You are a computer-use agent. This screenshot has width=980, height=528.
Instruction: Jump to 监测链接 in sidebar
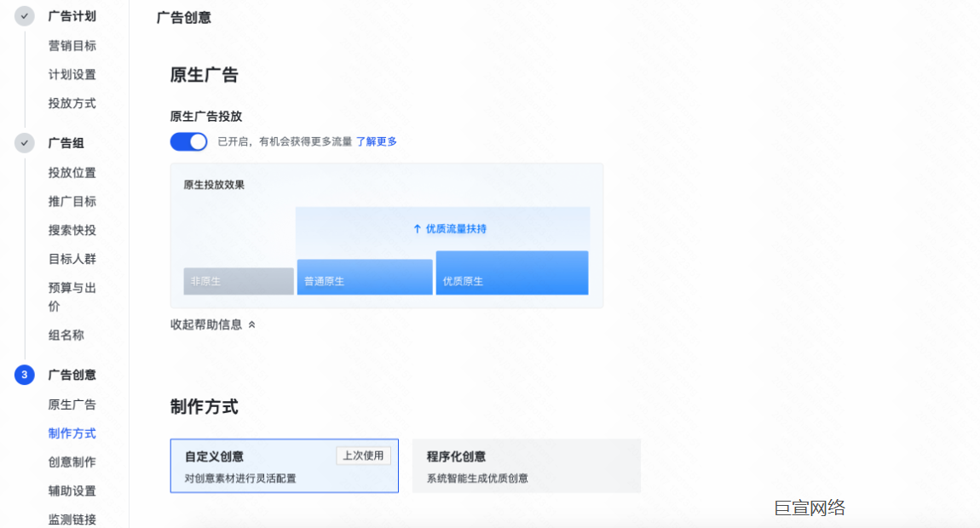click(x=72, y=519)
